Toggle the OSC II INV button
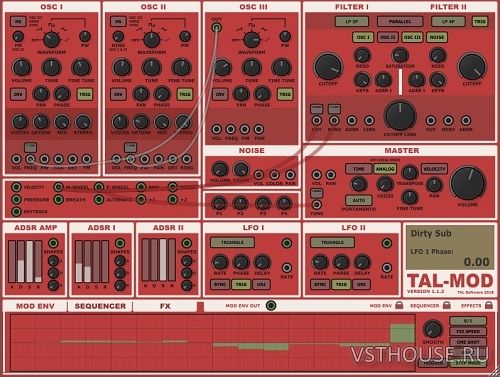 point(118,94)
